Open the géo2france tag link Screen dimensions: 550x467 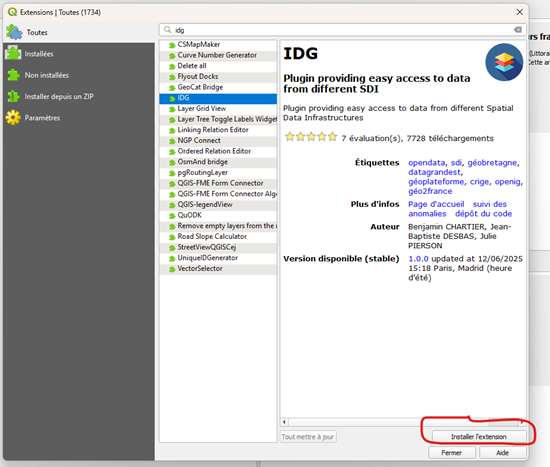tap(430, 191)
